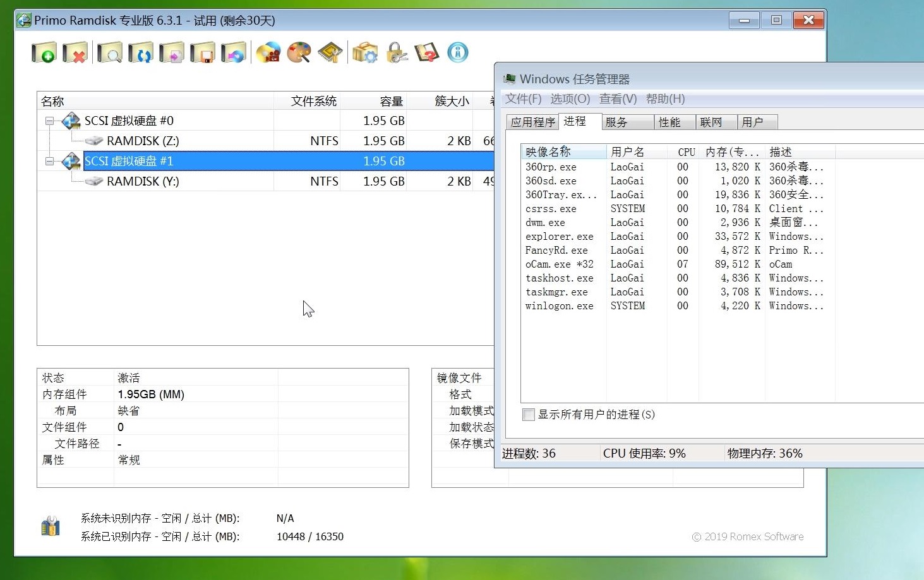
Task: Collapse the SCSI 虚拟硬盘 #0 tree node
Action: tap(49, 121)
